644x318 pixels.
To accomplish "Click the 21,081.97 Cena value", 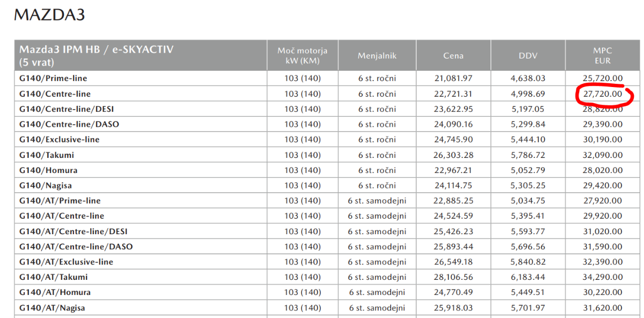I will [453, 78].
